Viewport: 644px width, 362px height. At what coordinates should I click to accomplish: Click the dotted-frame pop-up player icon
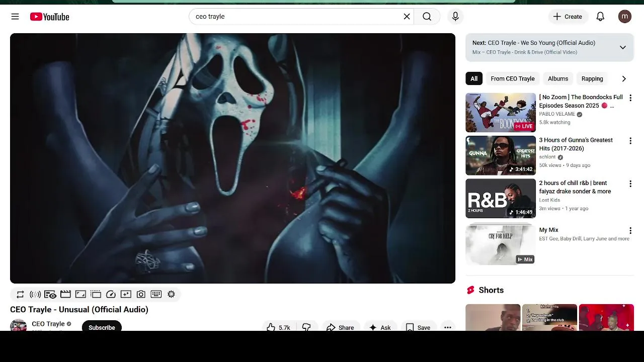96,294
